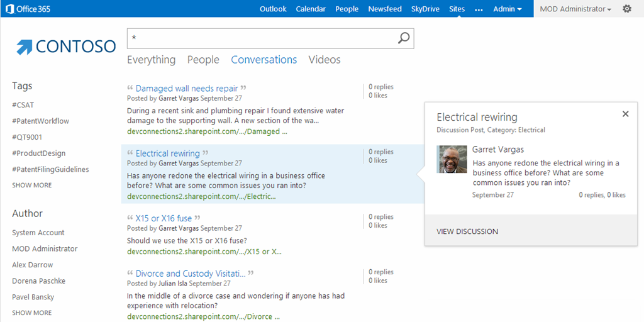Click 'Should we use the X15 or X16 fuse?' text
Screen dimensions: 644x322
point(187,241)
